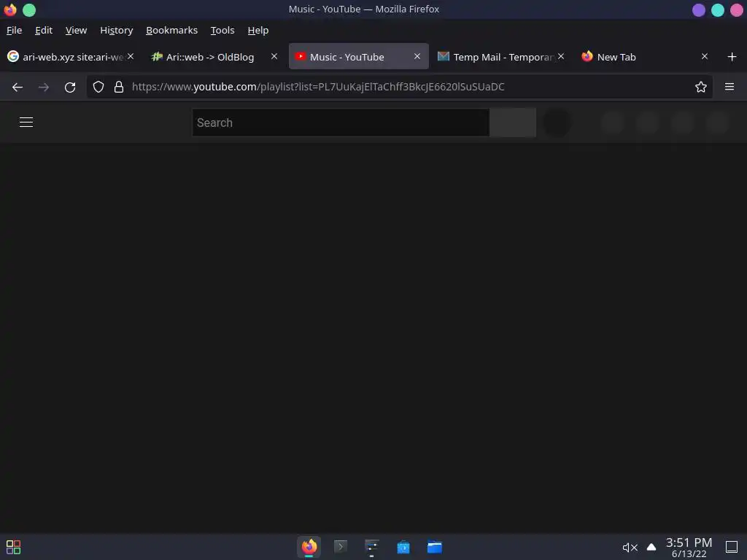747x560 pixels.
Task: Close the Temp Mail tab
Action: (561, 56)
